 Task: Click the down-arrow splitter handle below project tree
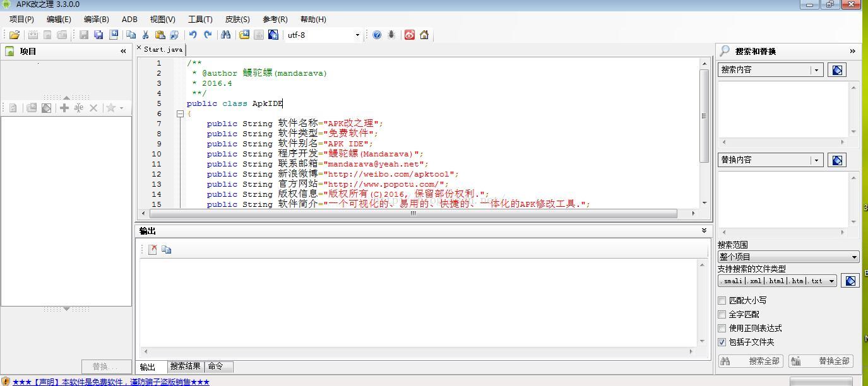tap(66, 309)
